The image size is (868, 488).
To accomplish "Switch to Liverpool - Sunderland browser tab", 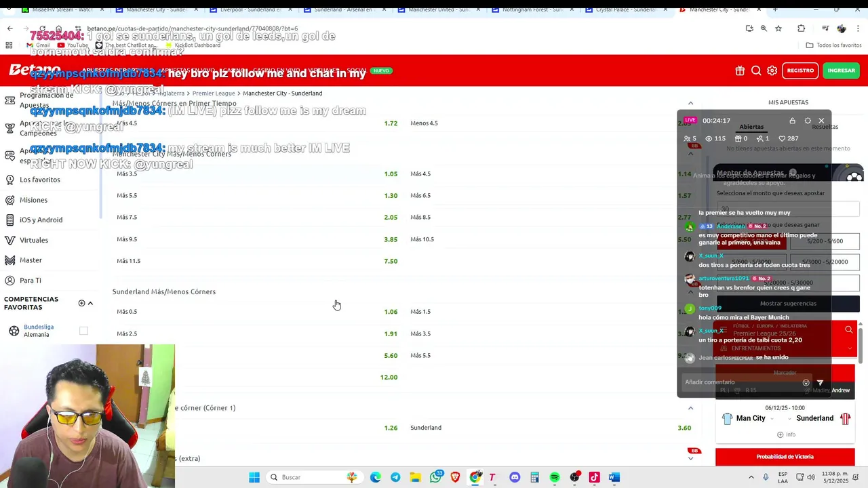I will tap(250, 9).
